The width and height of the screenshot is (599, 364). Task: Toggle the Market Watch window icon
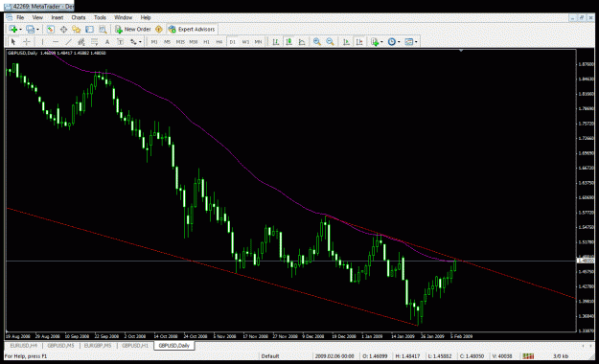point(50,29)
